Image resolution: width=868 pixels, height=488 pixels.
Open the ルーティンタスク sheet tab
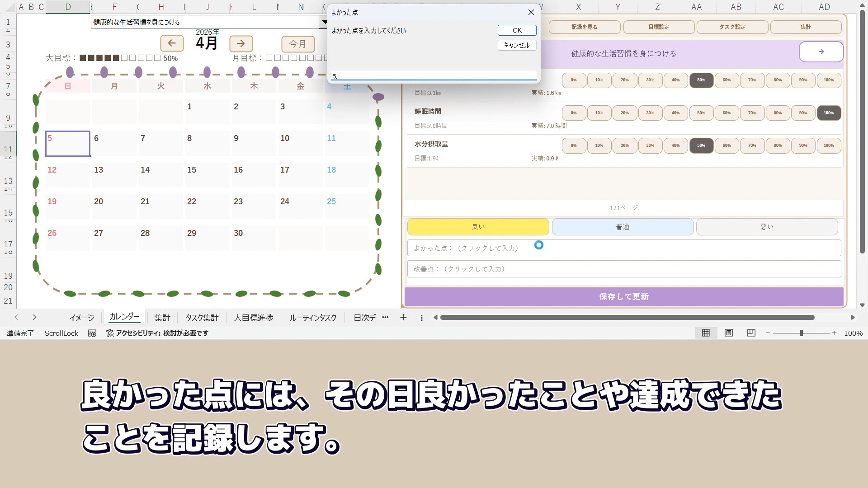click(x=313, y=318)
